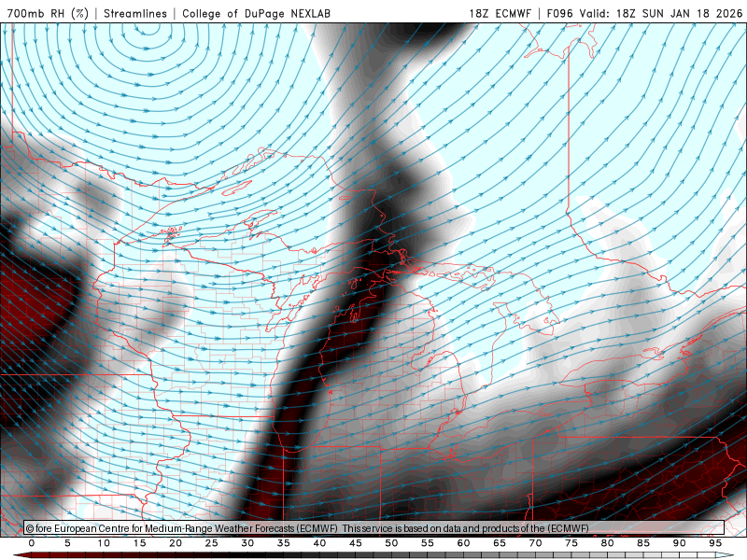Viewport: 747px width, 560px height.
Task: Click the 95 label on the color scale
Action: tap(715, 543)
